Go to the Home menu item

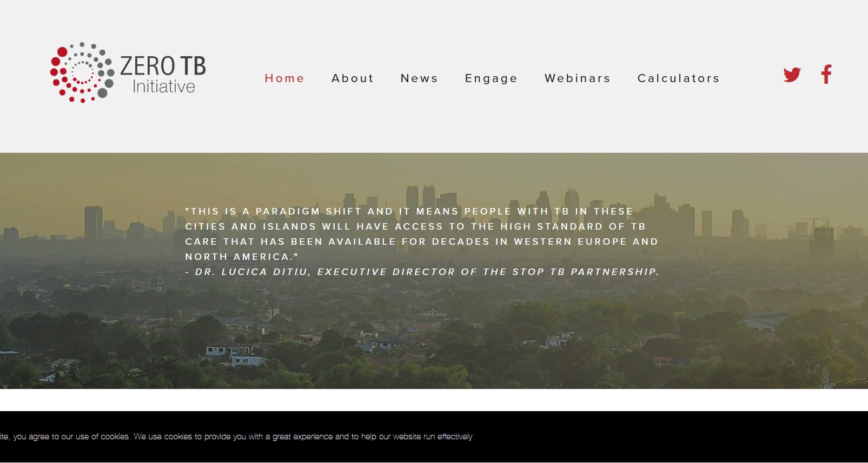[284, 78]
